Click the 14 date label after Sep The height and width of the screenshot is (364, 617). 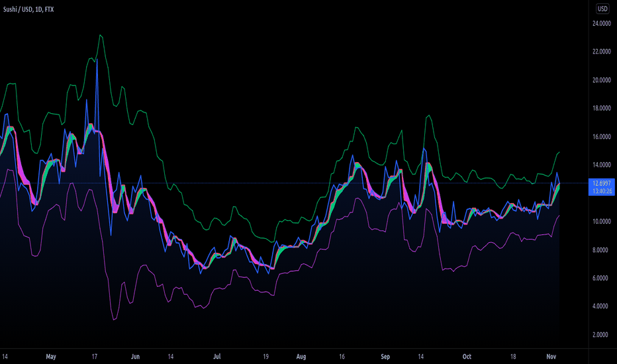pos(420,357)
